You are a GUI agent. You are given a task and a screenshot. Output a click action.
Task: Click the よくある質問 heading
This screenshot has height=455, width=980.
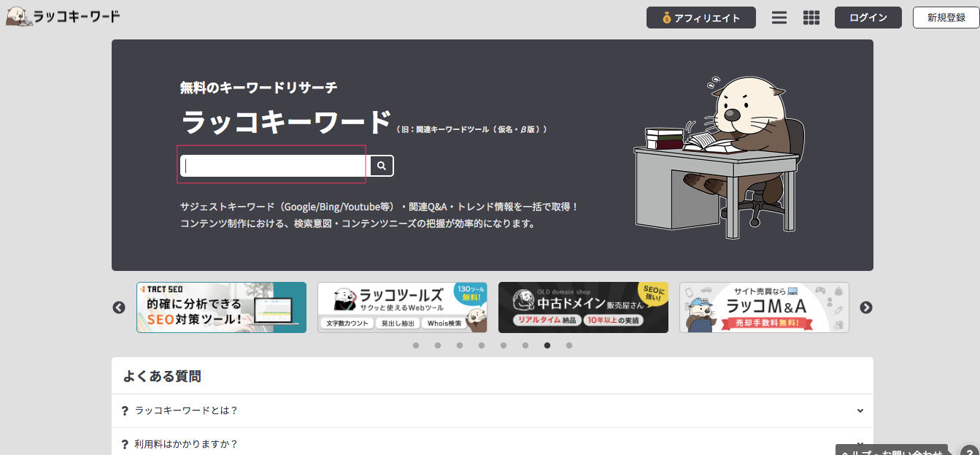(162, 376)
